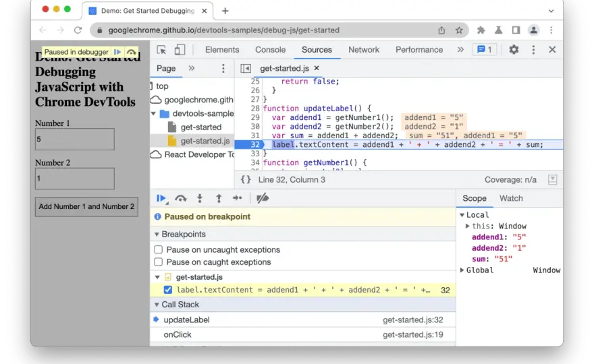Enable Pause on caught exceptions
The height and width of the screenshot is (364, 594).
159,262
